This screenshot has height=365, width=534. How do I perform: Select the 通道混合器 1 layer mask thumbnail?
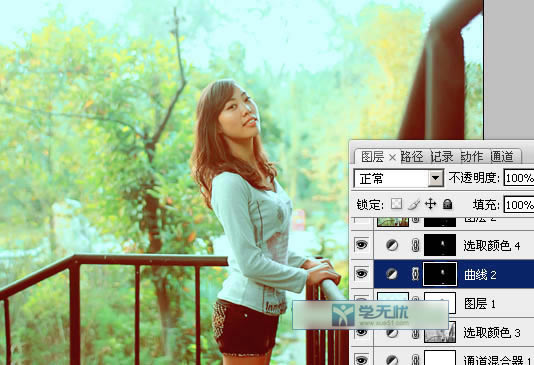(x=440, y=358)
